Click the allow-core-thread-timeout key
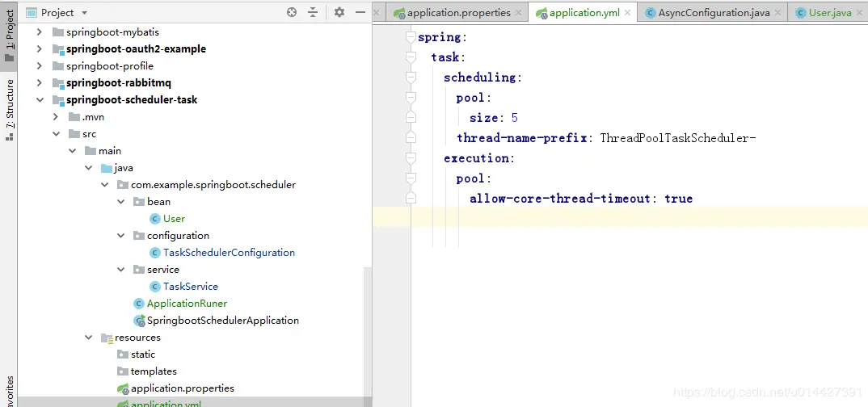Viewport: 868px width, 407px height. point(559,199)
